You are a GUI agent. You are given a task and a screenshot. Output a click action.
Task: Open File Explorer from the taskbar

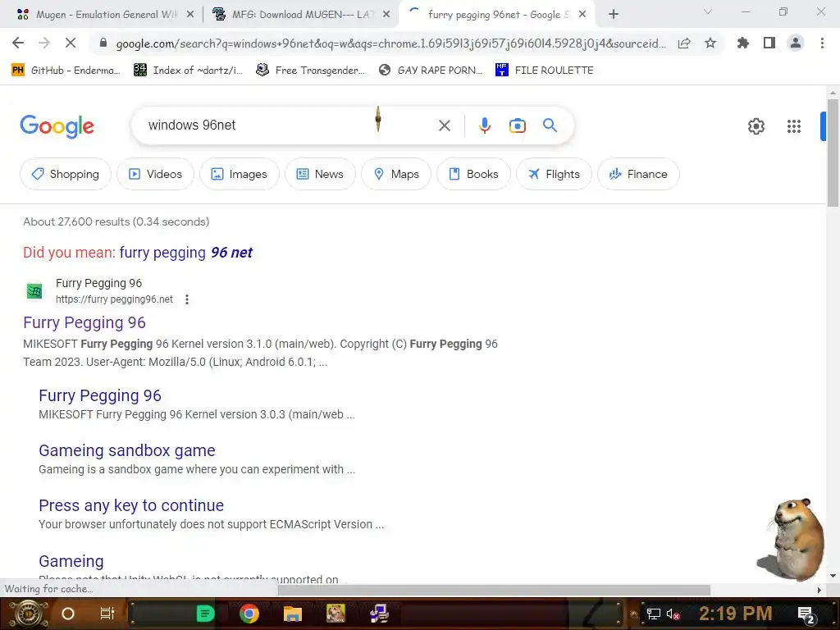(293, 614)
